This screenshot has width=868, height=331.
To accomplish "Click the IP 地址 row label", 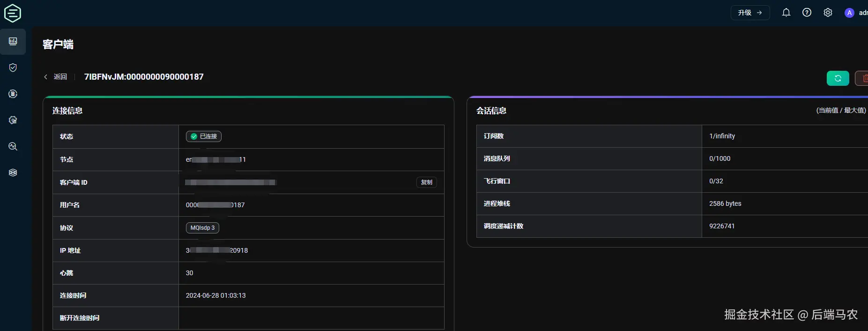I will pyautogui.click(x=70, y=250).
